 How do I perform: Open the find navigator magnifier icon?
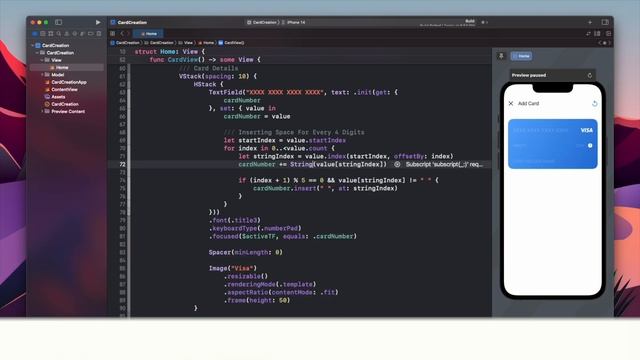[59, 33]
